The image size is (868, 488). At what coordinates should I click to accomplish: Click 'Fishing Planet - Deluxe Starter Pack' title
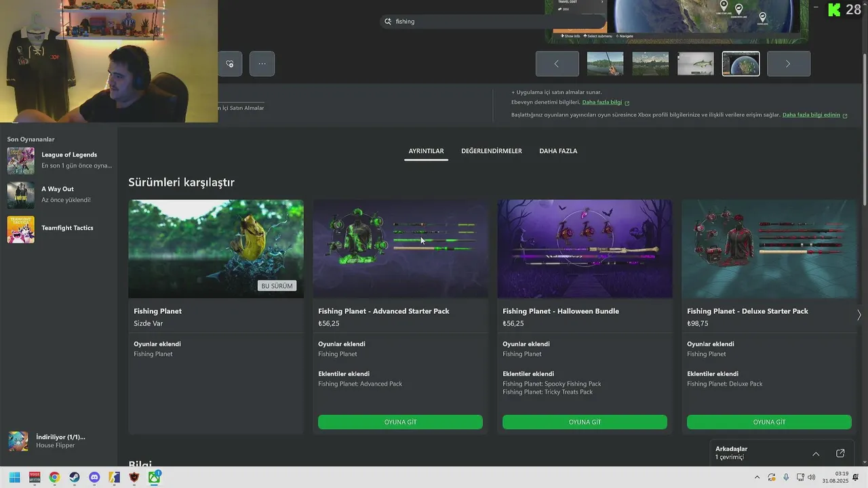747,311
